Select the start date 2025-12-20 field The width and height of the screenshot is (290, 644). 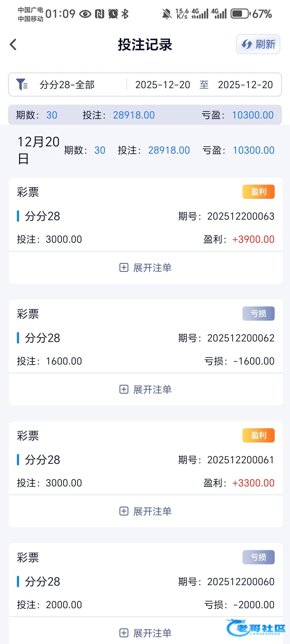click(163, 85)
